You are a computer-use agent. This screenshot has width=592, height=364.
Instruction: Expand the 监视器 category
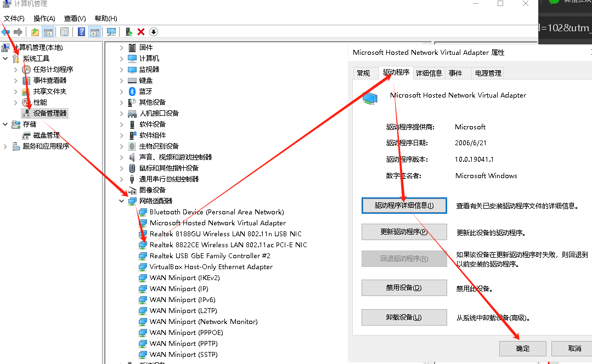[122, 70]
